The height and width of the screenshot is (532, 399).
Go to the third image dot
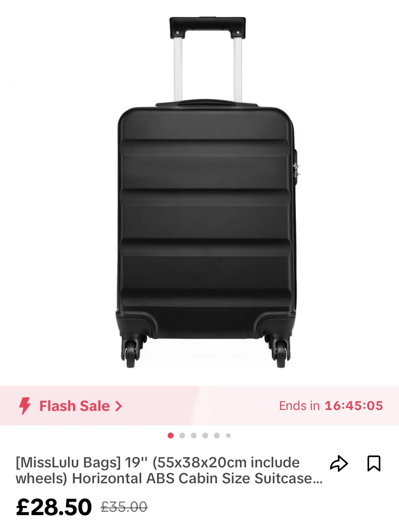[x=194, y=436]
